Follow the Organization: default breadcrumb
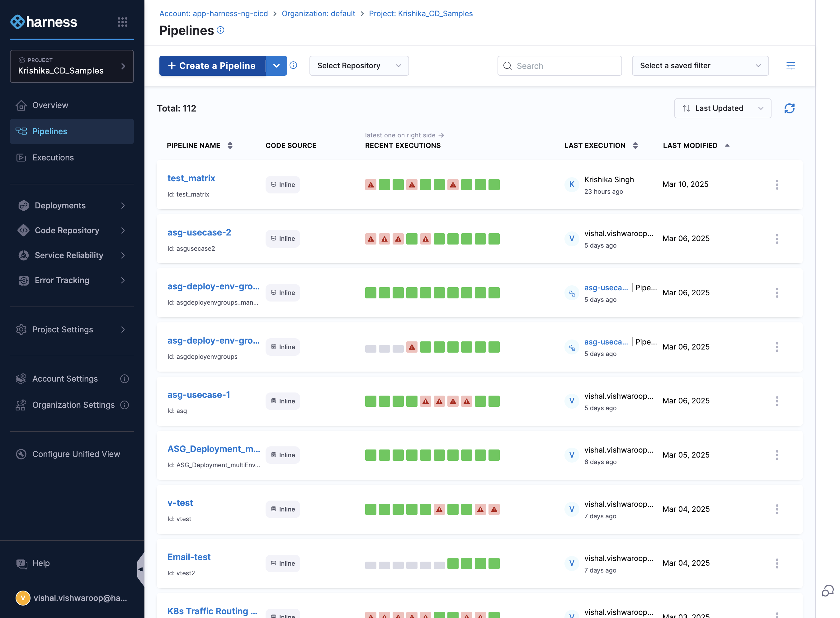The image size is (840, 618). tap(318, 13)
